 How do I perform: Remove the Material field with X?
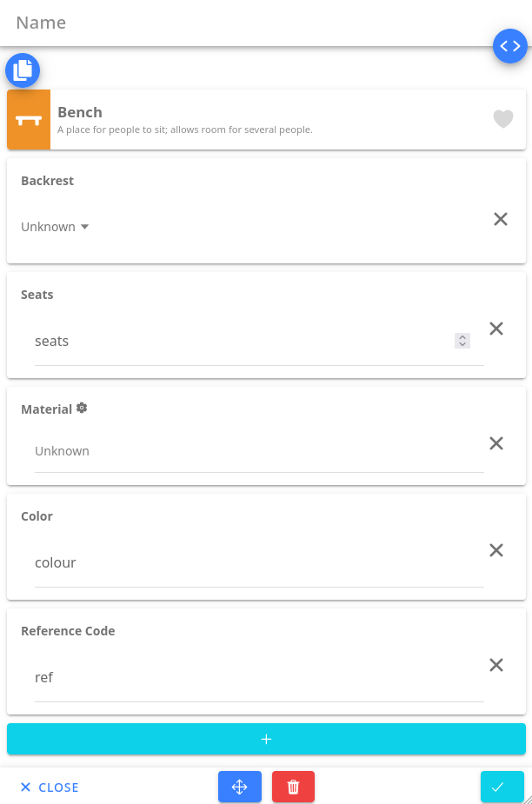pos(496,443)
